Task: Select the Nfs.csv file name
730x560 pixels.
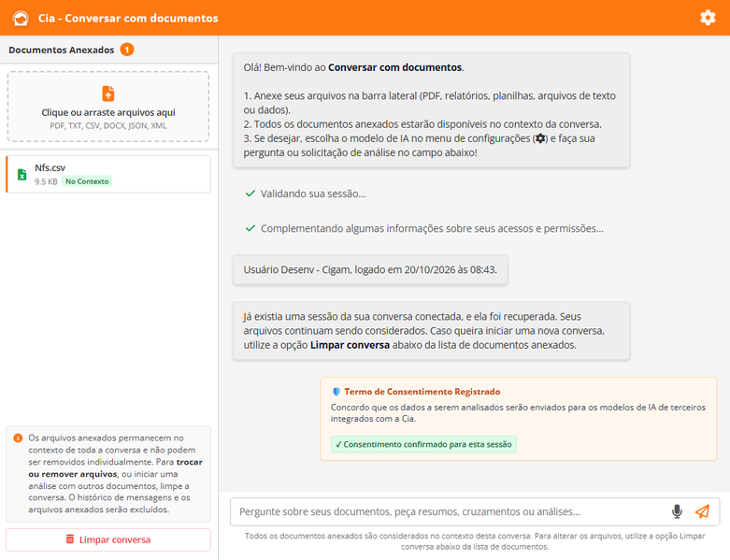Action: click(x=50, y=167)
